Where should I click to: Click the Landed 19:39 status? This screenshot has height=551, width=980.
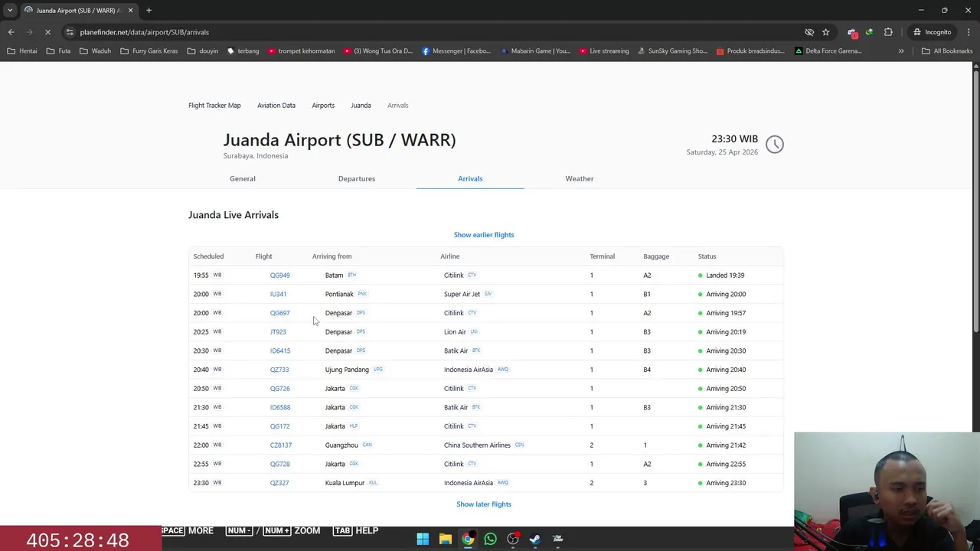725,275
